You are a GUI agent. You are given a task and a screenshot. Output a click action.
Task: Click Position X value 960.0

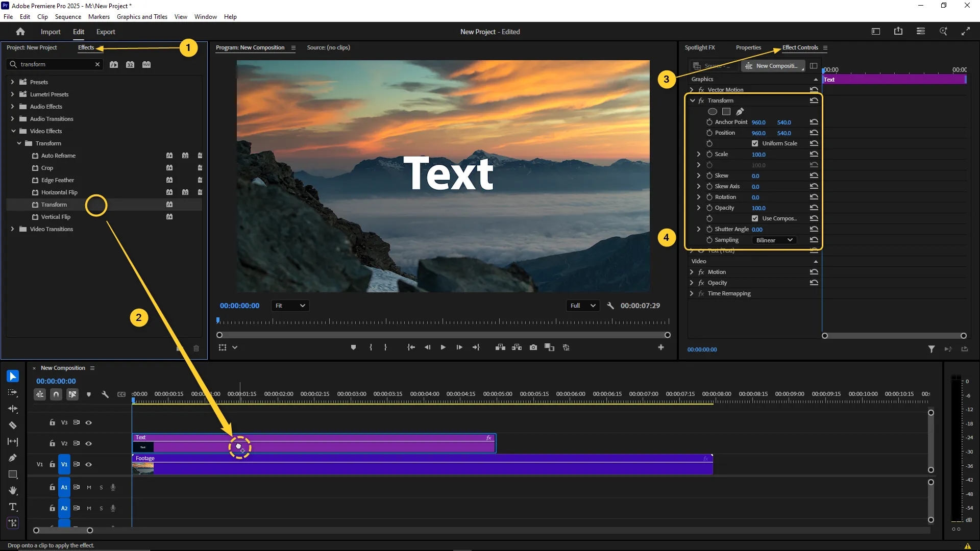pyautogui.click(x=758, y=133)
